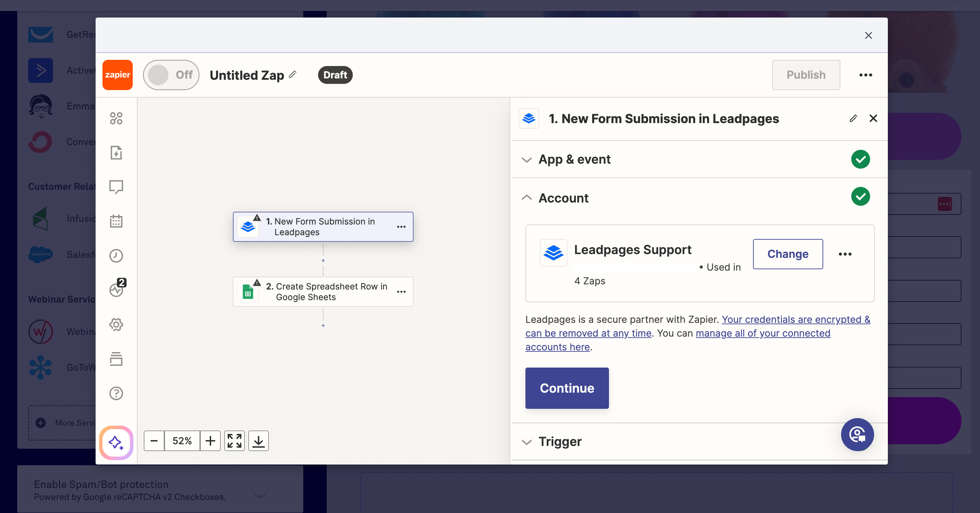The image size is (980, 513).
Task: Click the fit-to-view zoom icon
Action: click(x=235, y=441)
